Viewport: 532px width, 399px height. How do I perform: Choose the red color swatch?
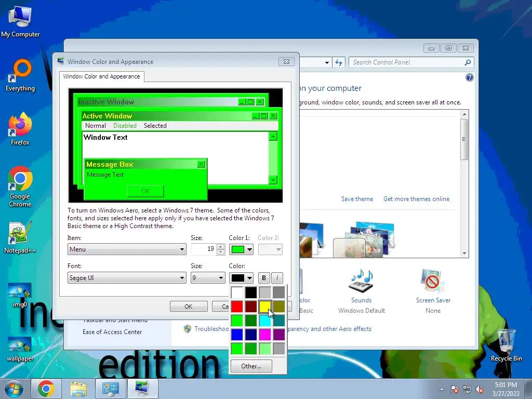click(237, 307)
